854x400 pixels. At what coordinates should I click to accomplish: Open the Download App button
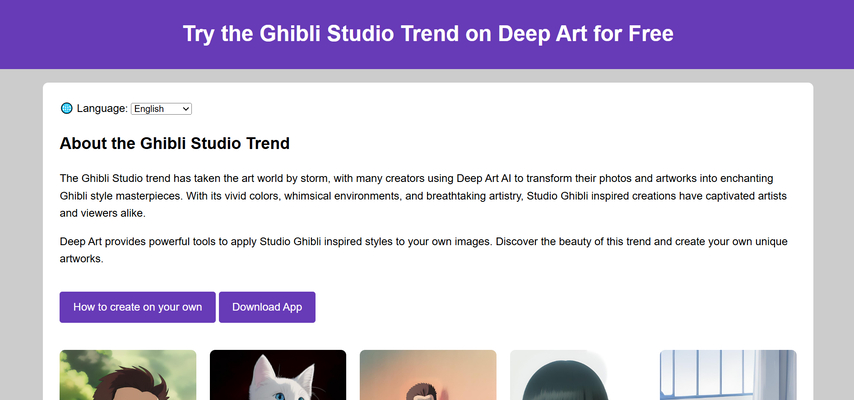[267, 307]
